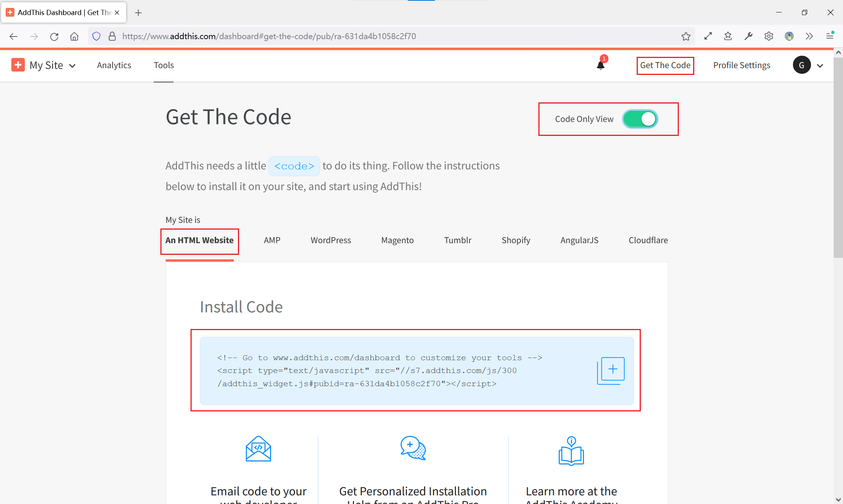The image size is (843, 504).
Task: Toggle the Code Only View switch off
Action: click(640, 119)
